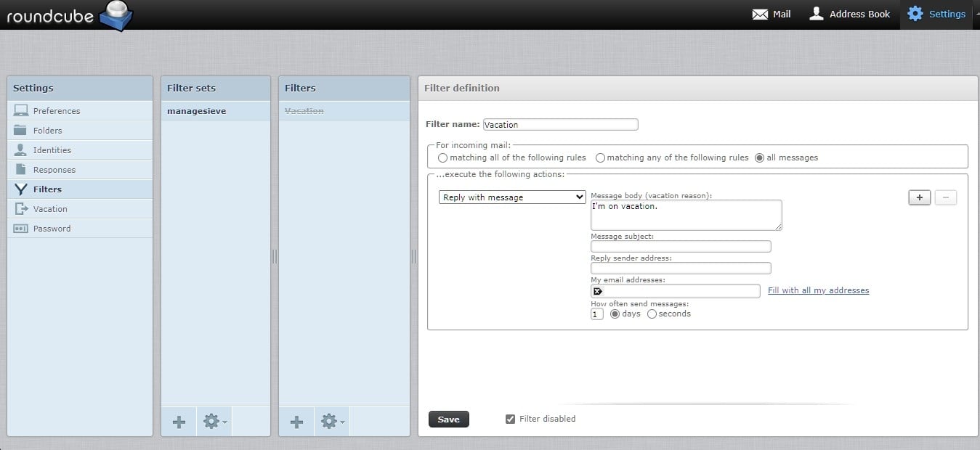Click splitter handle between Filter sets and Filters
This screenshot has height=450, width=980.
point(275,256)
